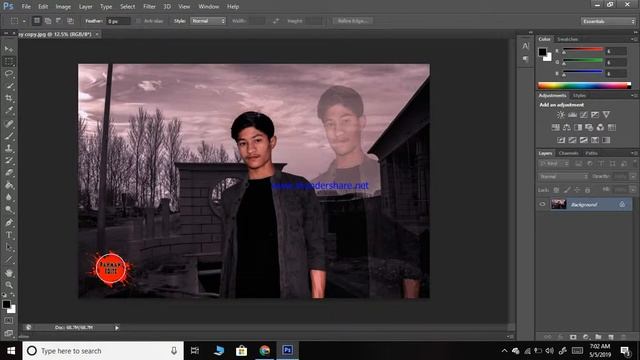640x360 pixels.
Task: Select the Horizontal Type tool
Action: pyautogui.click(x=9, y=235)
